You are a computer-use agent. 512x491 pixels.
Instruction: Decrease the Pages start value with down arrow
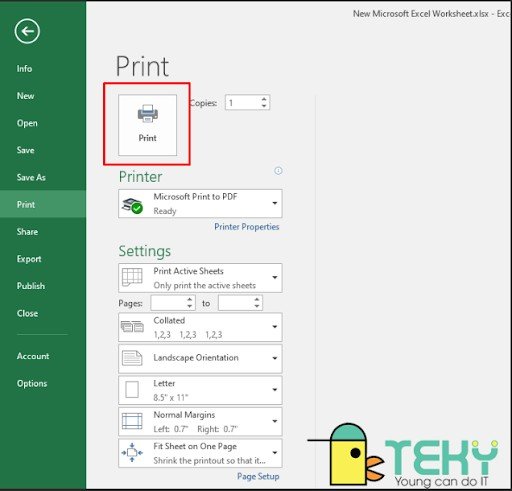coord(190,306)
